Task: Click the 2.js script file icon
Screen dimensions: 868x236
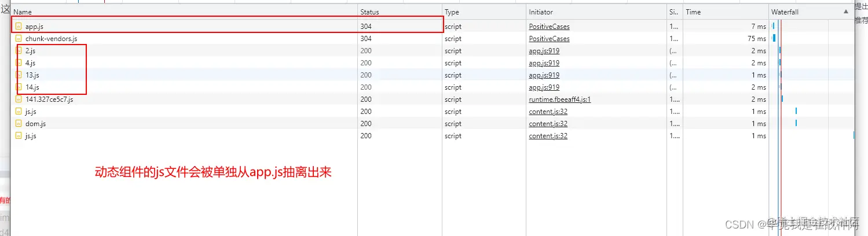Action: click(x=19, y=51)
